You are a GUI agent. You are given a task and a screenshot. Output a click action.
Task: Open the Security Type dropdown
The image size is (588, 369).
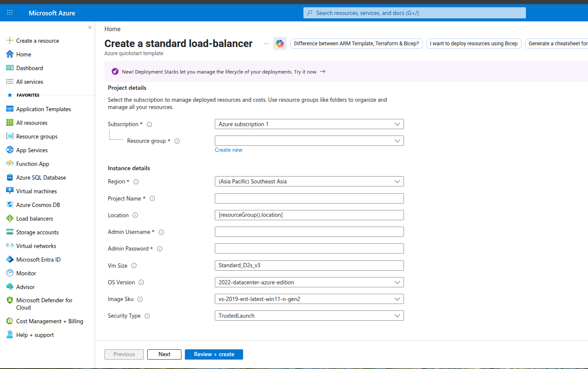click(x=309, y=316)
